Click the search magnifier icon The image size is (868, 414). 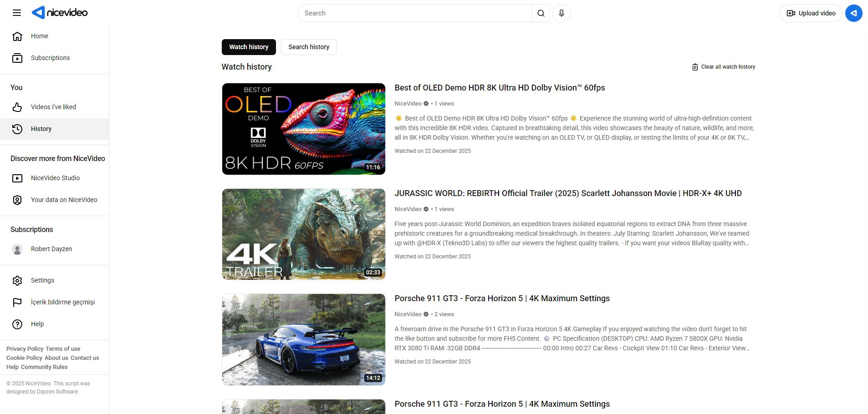(541, 13)
